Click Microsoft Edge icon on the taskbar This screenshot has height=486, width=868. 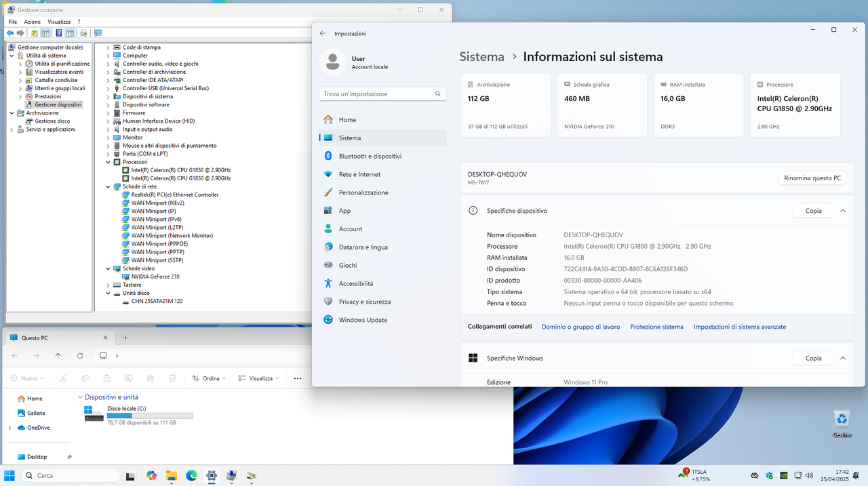[191, 476]
